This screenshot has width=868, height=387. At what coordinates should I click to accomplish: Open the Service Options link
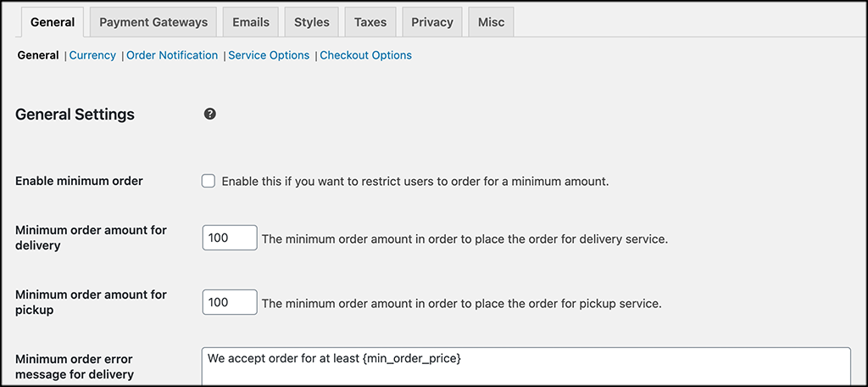pyautogui.click(x=269, y=55)
